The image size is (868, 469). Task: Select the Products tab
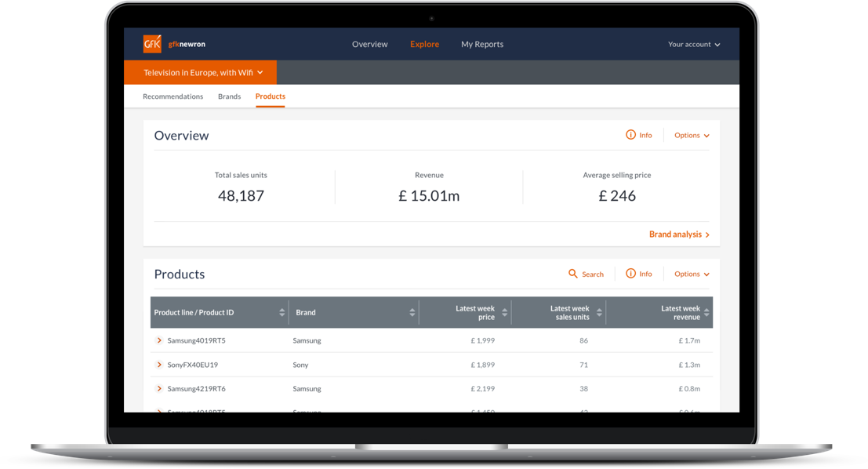(271, 96)
